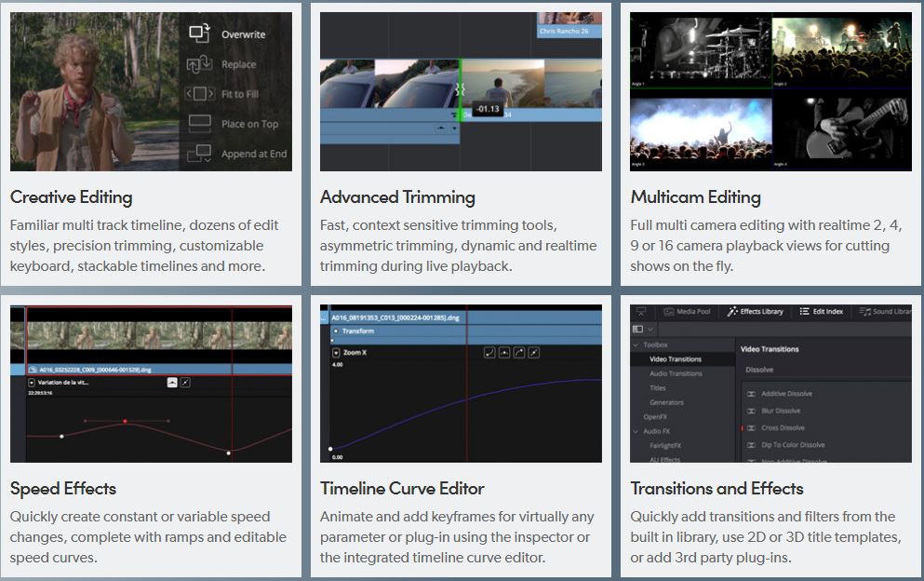Select FairlightFX under Audio FX

665,446
